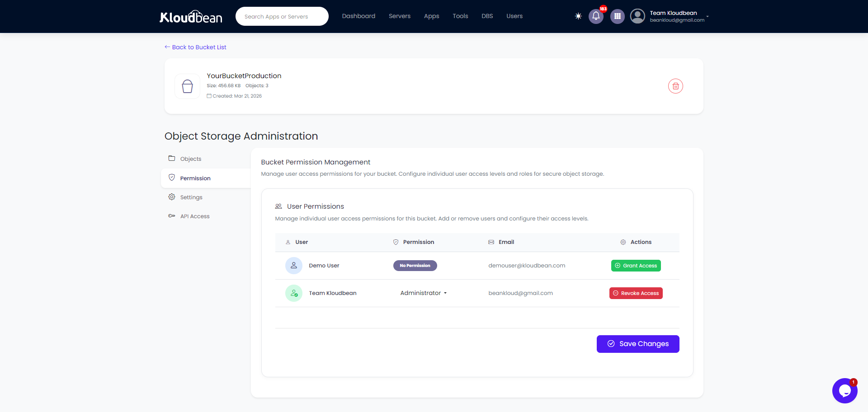Click the Search Apps or Servers field
Screen dimensions: 868x412
(282, 16)
